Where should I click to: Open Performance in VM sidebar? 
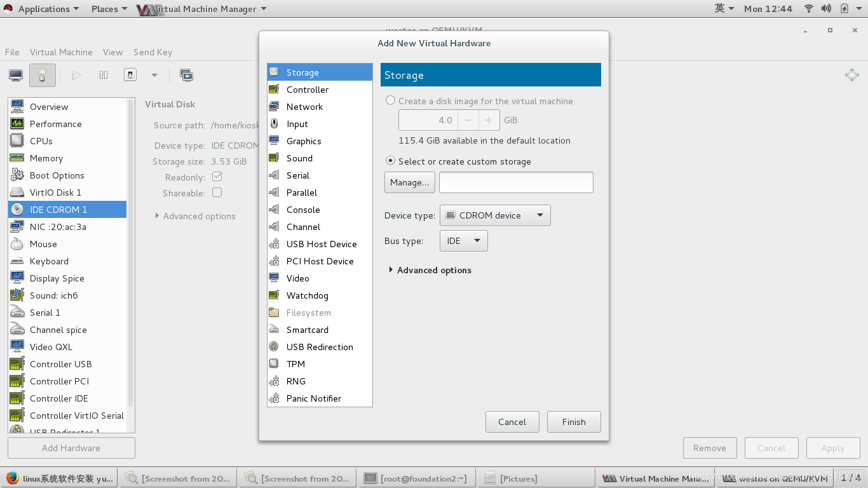click(67, 124)
